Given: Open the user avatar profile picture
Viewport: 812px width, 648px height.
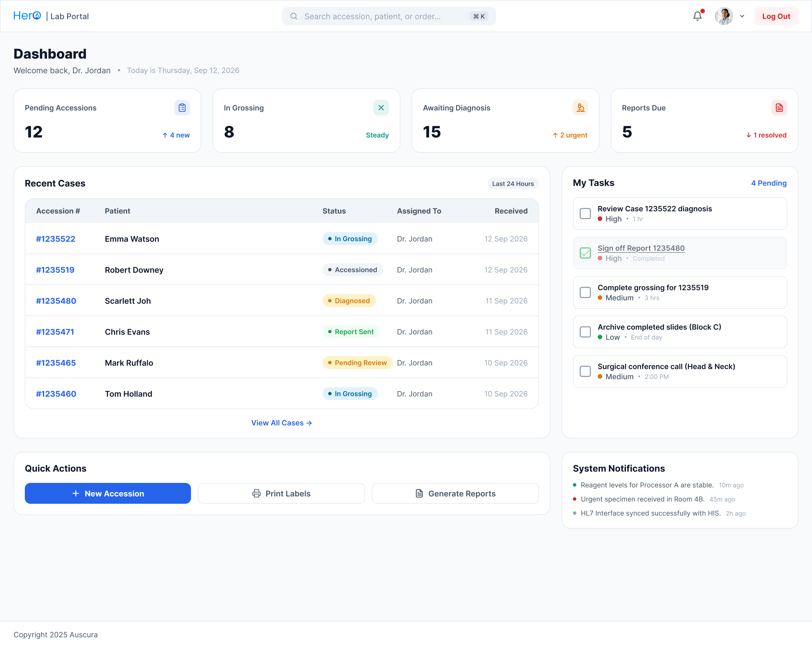Looking at the screenshot, I should (x=723, y=16).
